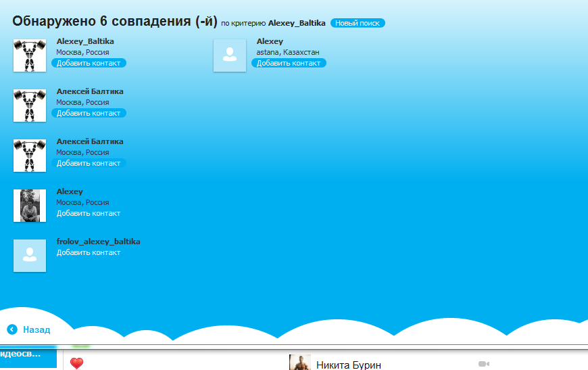Open Никита Бурин contact avatar
The image size is (588, 370).
(299, 363)
